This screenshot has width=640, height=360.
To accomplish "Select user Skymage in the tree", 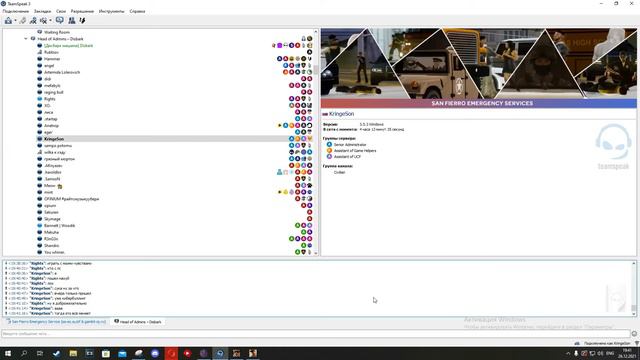I will coord(52,219).
